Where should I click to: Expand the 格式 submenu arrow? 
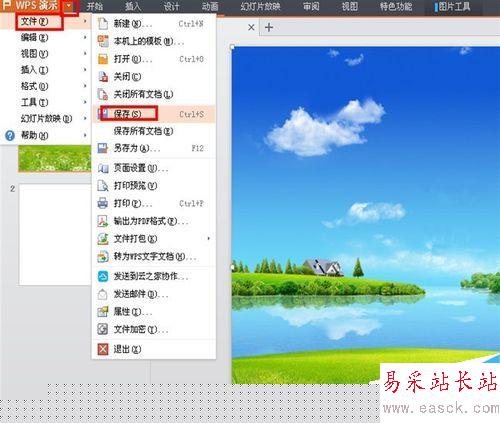coord(85,86)
